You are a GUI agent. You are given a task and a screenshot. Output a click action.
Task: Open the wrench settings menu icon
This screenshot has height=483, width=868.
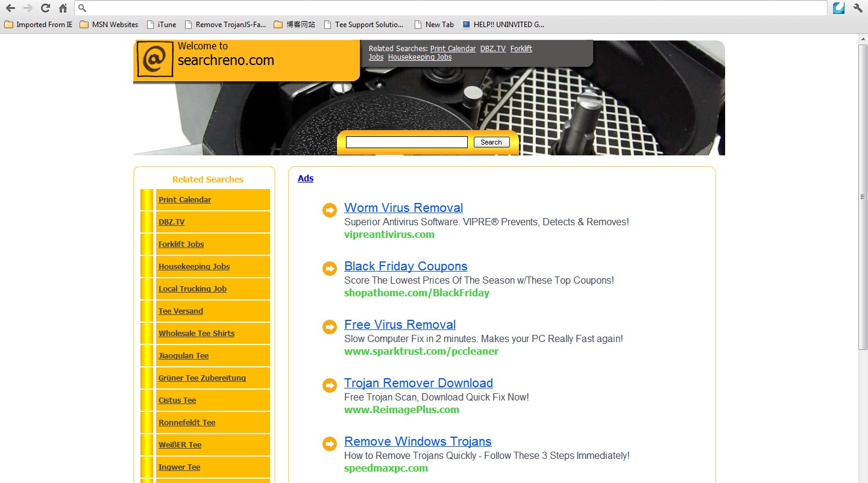point(858,8)
